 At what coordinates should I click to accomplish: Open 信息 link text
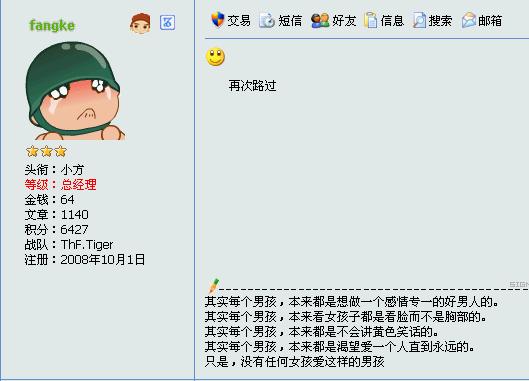pyautogui.click(x=392, y=21)
